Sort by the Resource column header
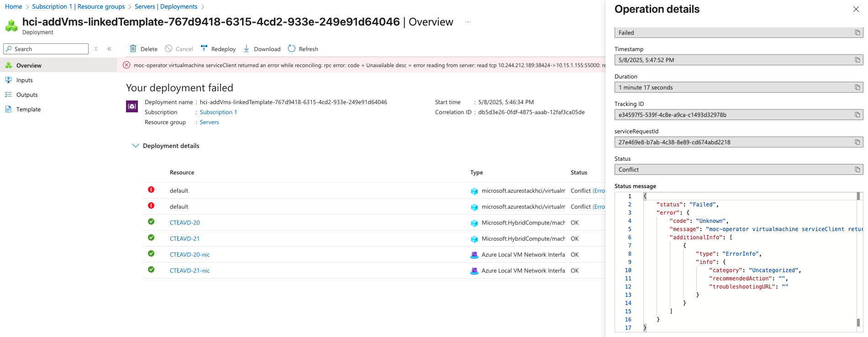 click(x=182, y=173)
